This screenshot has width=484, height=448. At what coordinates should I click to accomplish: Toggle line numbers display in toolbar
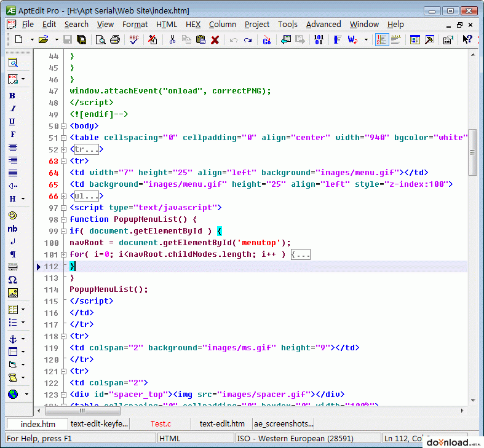(382, 39)
